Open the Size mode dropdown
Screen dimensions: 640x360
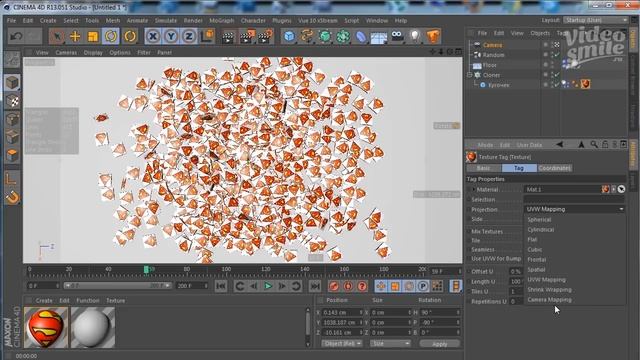point(390,344)
